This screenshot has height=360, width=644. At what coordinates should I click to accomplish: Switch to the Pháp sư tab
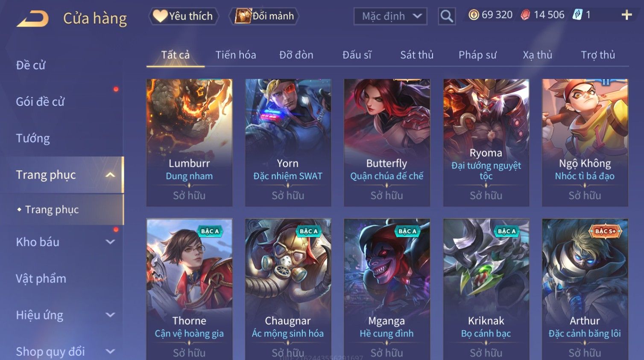[x=477, y=55]
